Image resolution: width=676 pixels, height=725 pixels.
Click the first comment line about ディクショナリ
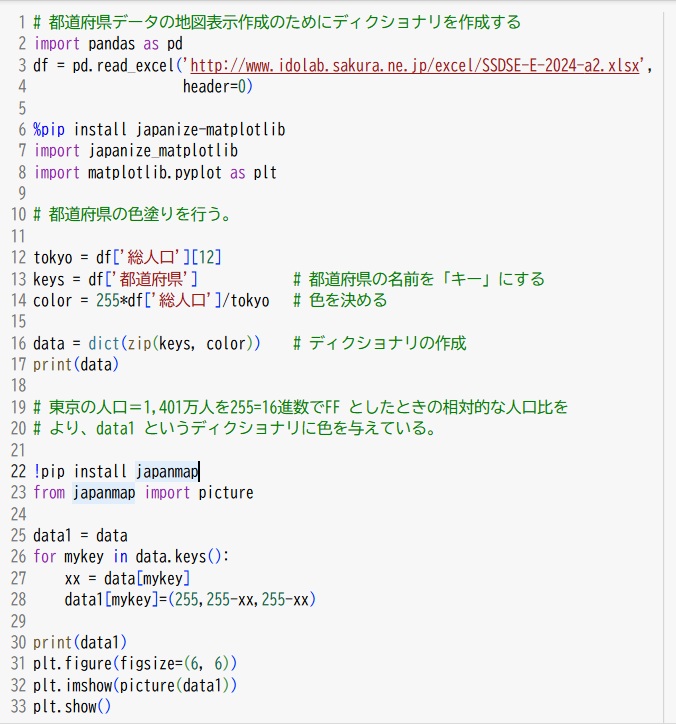point(277,22)
